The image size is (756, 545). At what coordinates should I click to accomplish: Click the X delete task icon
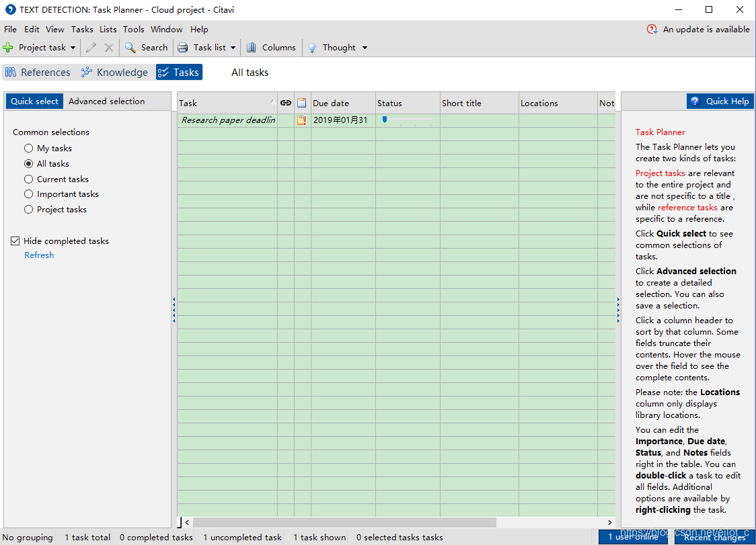[x=109, y=47]
